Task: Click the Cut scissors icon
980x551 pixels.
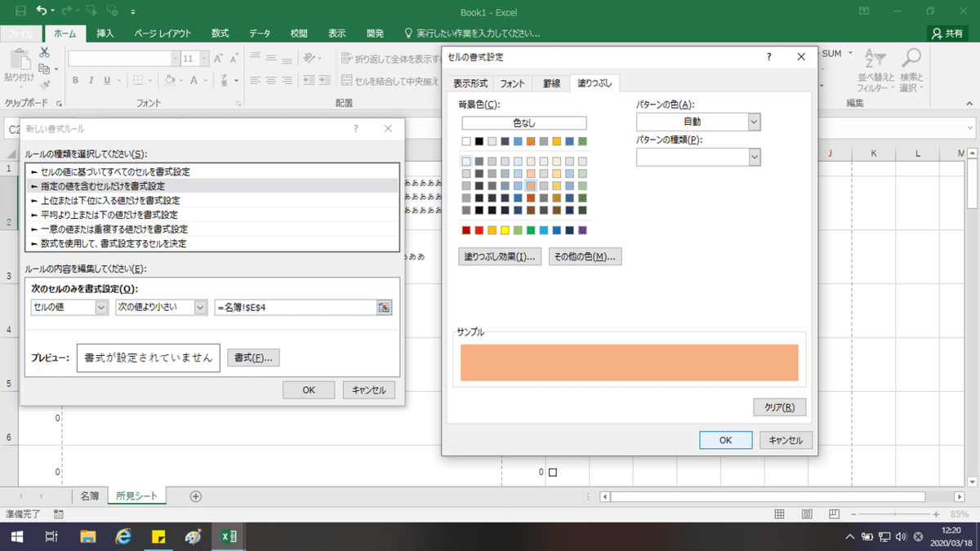Action: tap(44, 53)
